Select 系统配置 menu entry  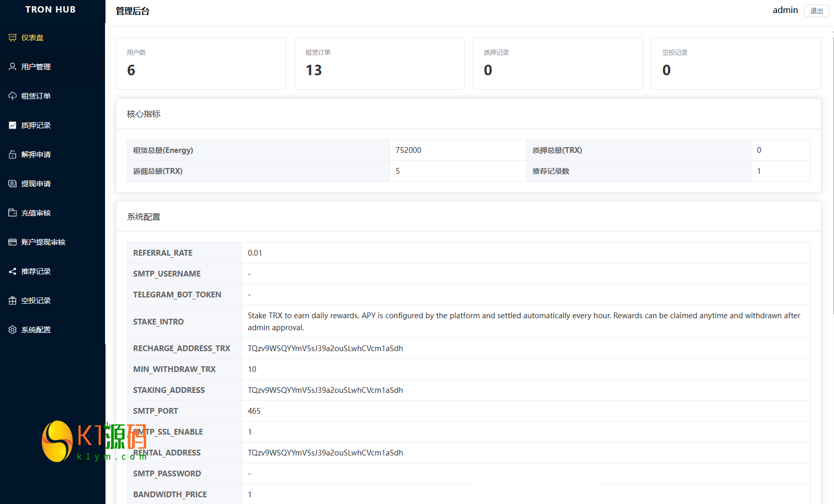(x=53, y=330)
